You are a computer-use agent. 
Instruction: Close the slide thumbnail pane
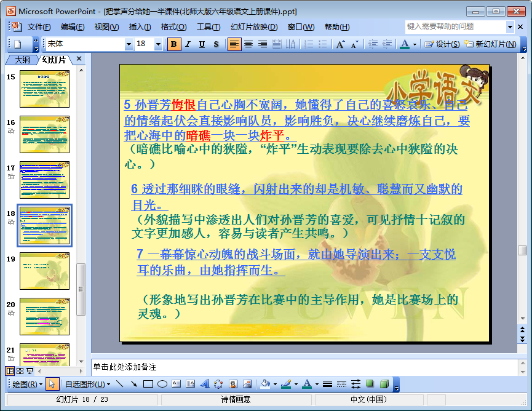click(x=79, y=59)
